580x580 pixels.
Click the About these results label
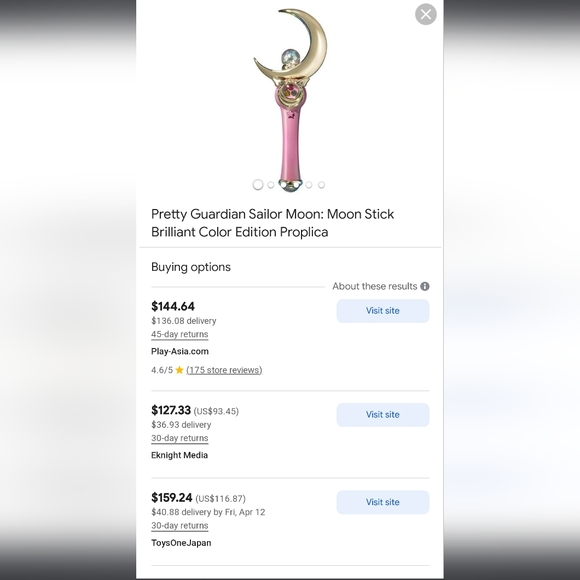(375, 286)
